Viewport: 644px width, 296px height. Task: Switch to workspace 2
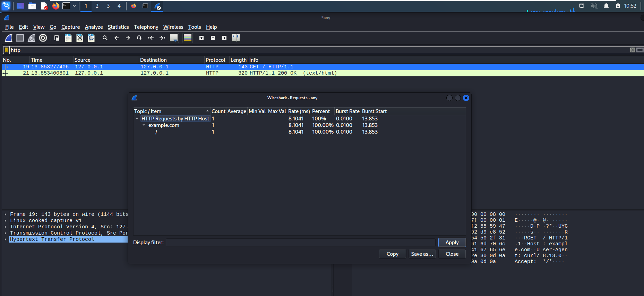pyautogui.click(x=97, y=6)
